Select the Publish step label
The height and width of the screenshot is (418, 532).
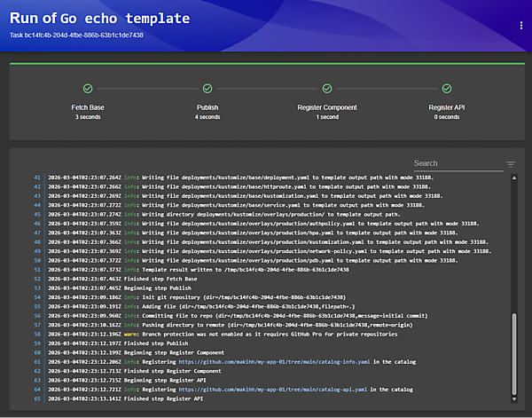(x=207, y=107)
